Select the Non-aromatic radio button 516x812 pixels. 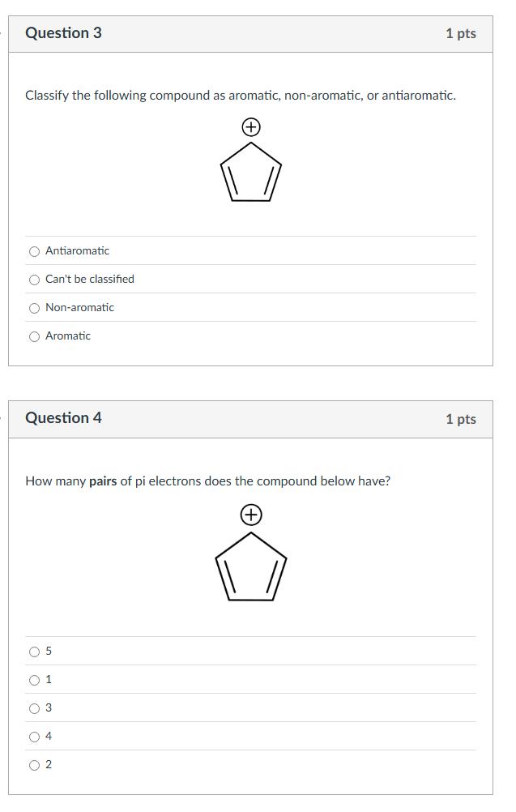pyautogui.click(x=34, y=308)
